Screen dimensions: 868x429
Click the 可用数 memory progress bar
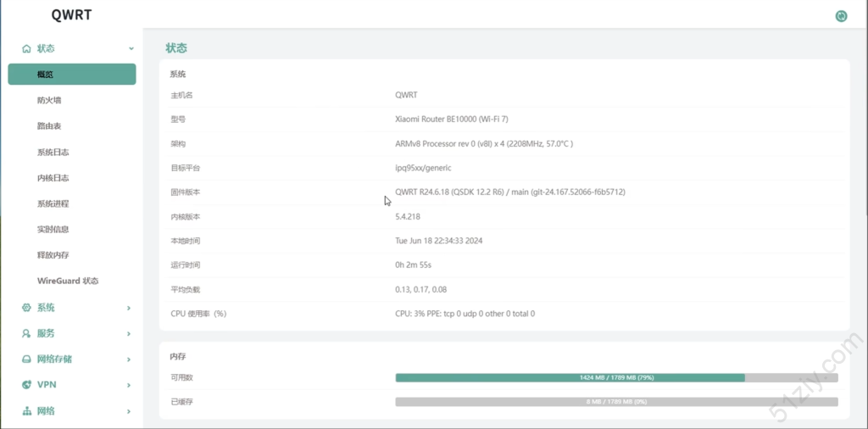click(617, 377)
